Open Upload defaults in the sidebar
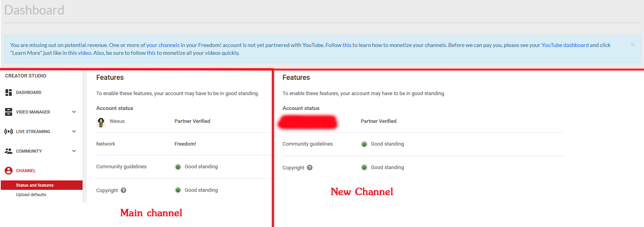This screenshot has height=227, width=644. pyautogui.click(x=31, y=195)
